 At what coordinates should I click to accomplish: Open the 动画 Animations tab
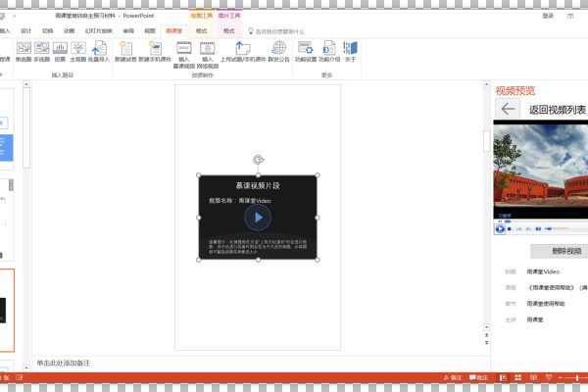pos(69,30)
